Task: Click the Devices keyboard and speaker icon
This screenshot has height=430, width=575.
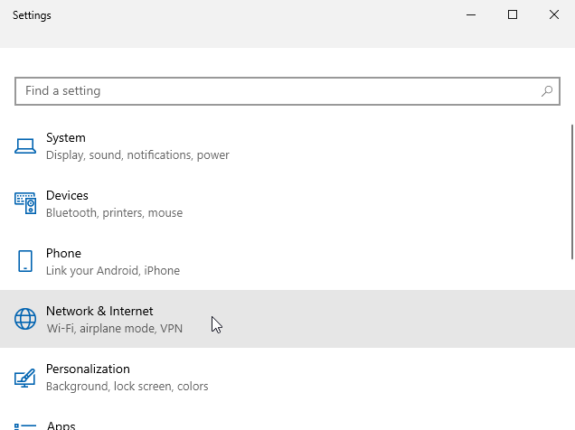Action: [x=25, y=203]
